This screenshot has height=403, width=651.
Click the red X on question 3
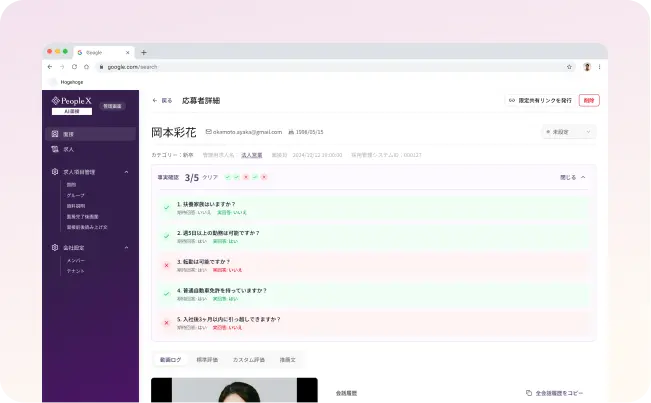pyautogui.click(x=166, y=265)
